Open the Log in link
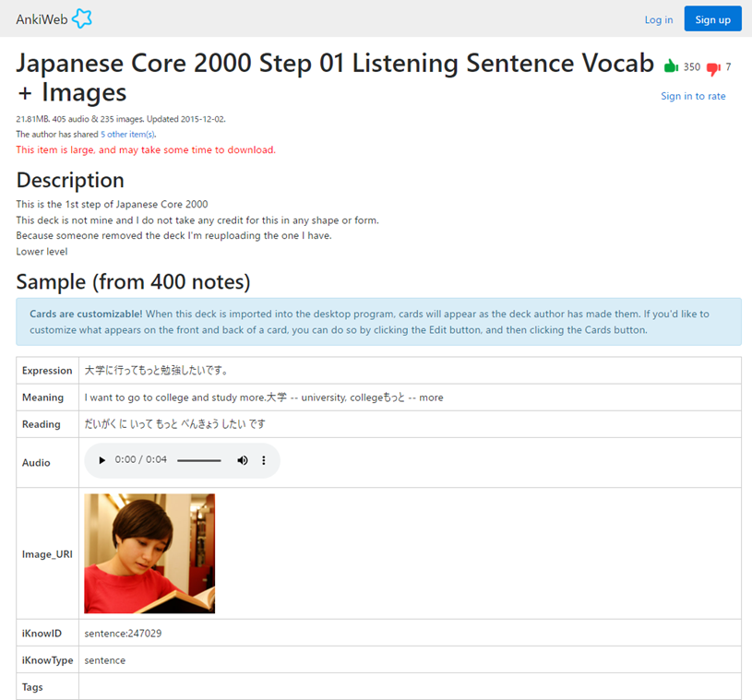The width and height of the screenshot is (752, 700). [x=659, y=19]
